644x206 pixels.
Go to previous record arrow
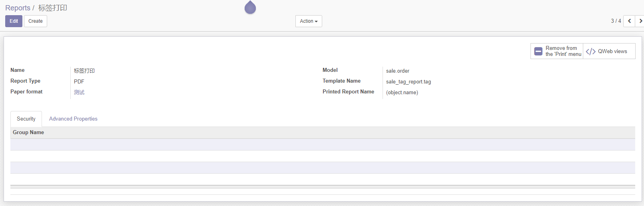[629, 21]
